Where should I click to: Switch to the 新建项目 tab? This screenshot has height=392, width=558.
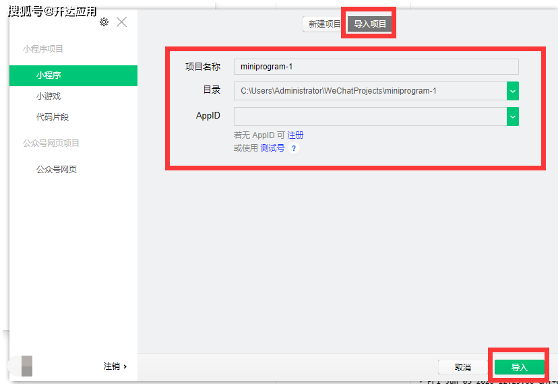324,24
